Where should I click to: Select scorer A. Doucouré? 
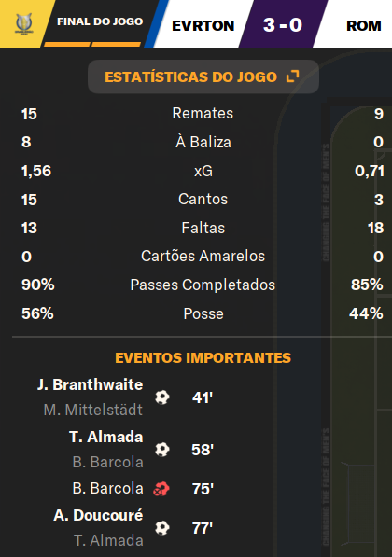[98, 515]
